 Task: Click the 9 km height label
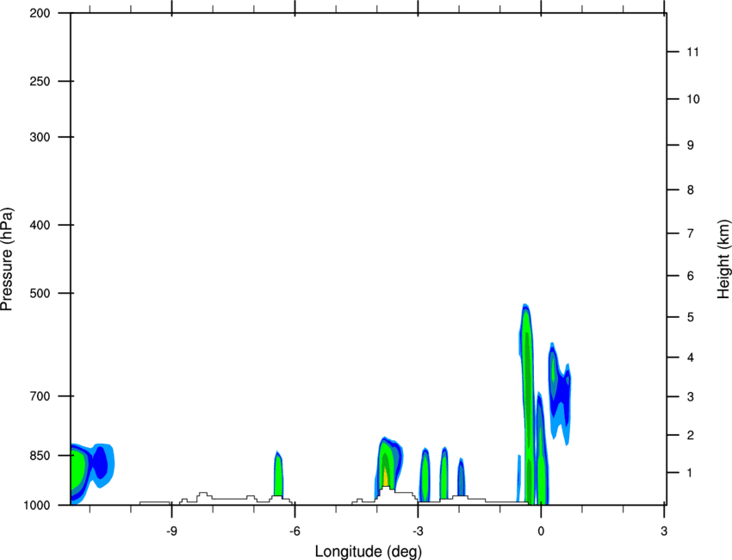[x=691, y=146]
